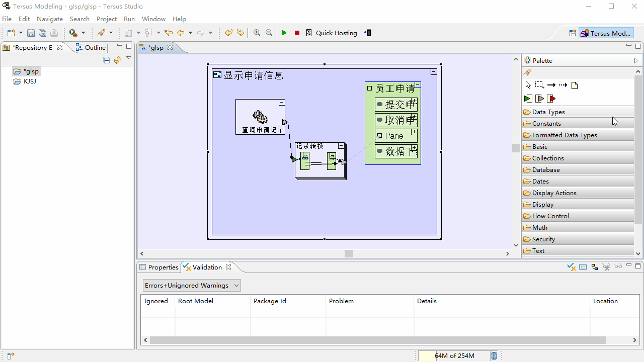
Task: Select the arrow Selection tool in the Palette
Action: [x=528, y=85]
